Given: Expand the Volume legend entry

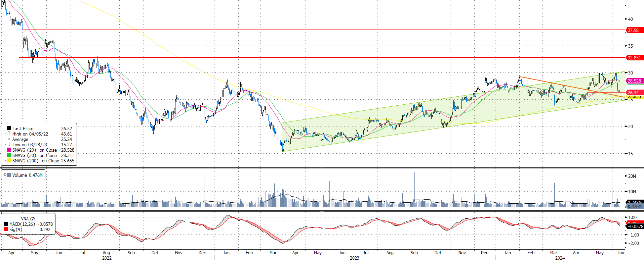Looking at the screenshot, I should coord(5,175).
